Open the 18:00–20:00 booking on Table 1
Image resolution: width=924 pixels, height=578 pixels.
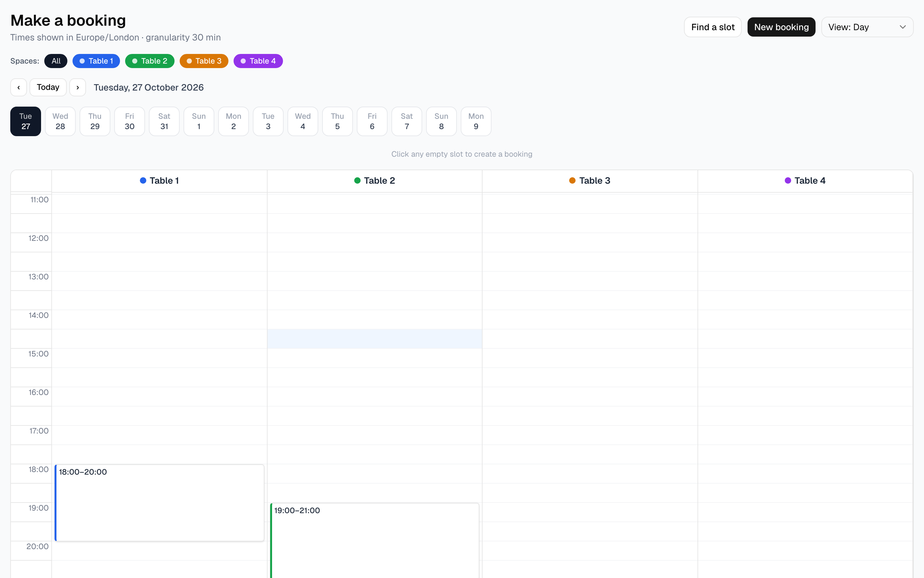tap(159, 503)
